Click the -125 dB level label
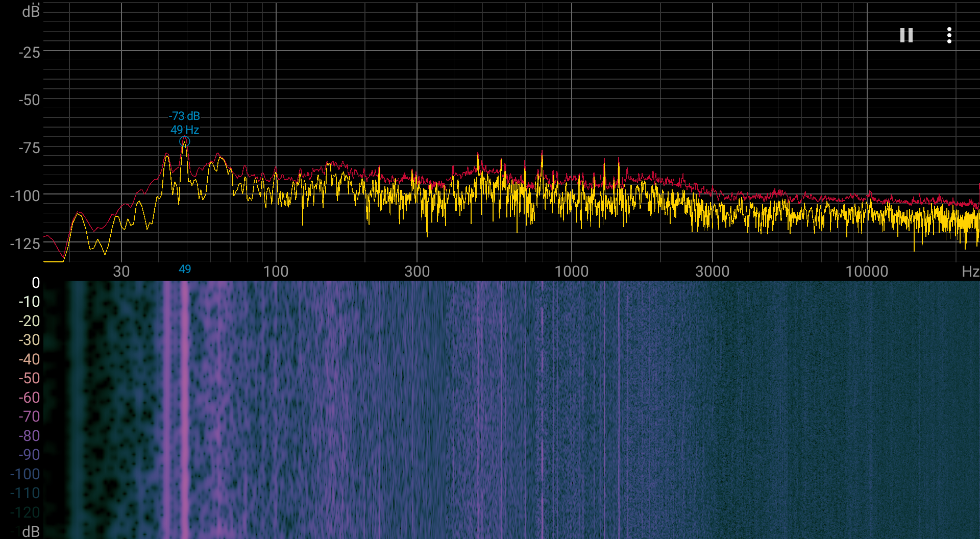Image resolution: width=980 pixels, height=539 pixels. [x=25, y=243]
